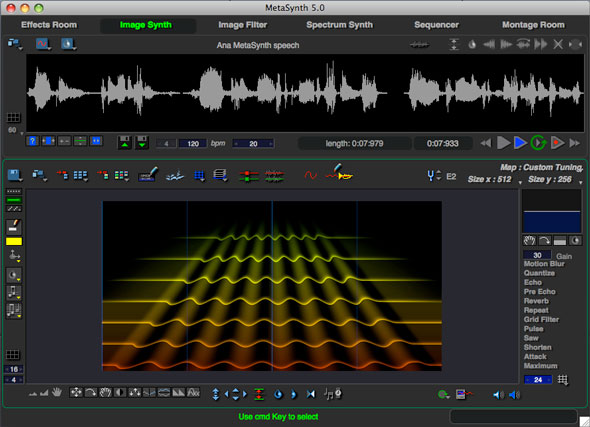Click the blue 24 value field
590x427 pixels.
pyautogui.click(x=538, y=380)
